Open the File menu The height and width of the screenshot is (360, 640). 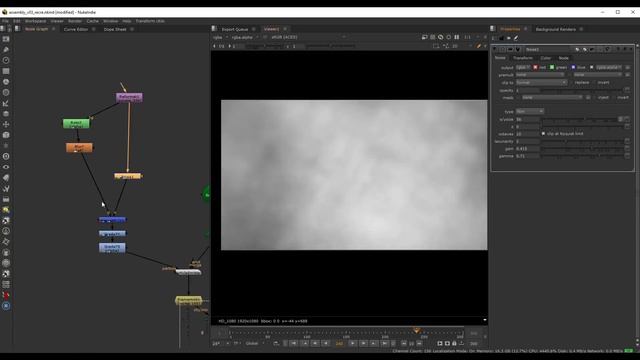[x=5, y=21]
